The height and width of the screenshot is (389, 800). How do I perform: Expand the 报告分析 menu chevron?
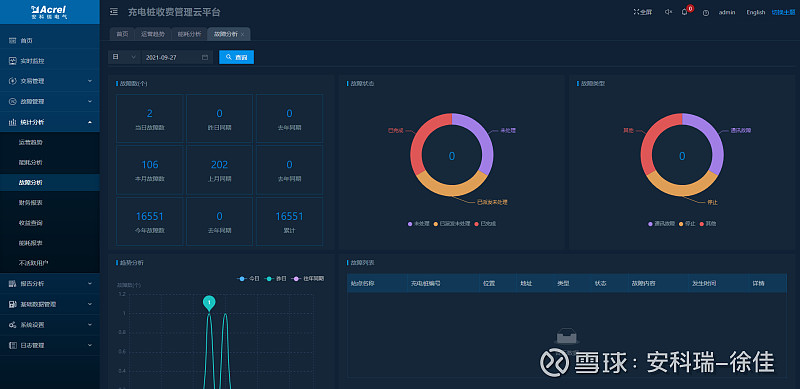(x=90, y=283)
